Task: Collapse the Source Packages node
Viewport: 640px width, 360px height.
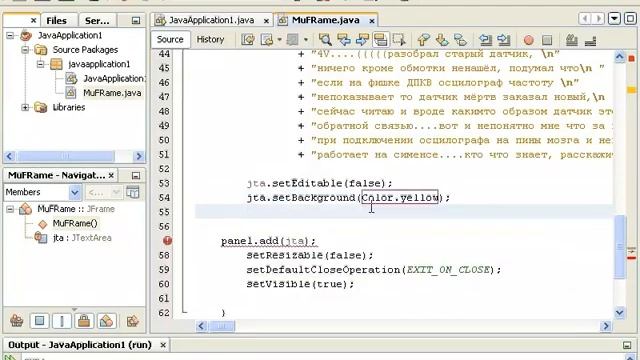Action: [x=25, y=50]
